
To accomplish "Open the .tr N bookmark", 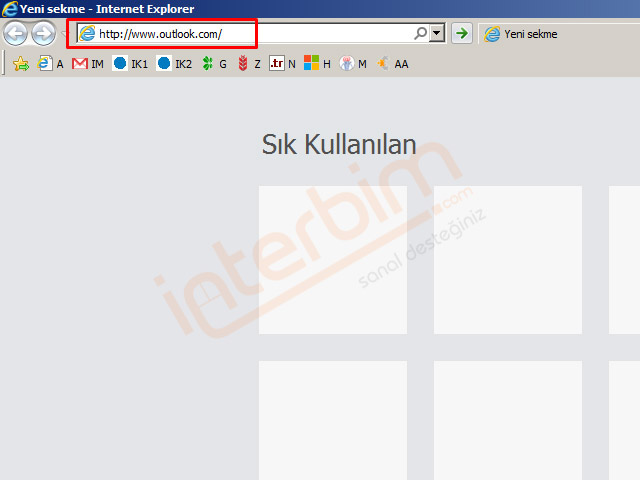I will coord(283,64).
